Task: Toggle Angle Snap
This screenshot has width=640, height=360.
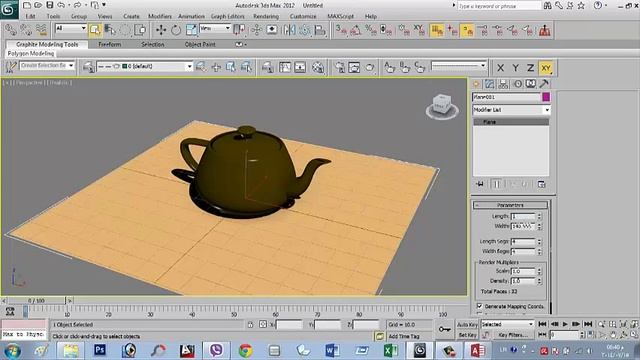Action: click(x=356, y=30)
